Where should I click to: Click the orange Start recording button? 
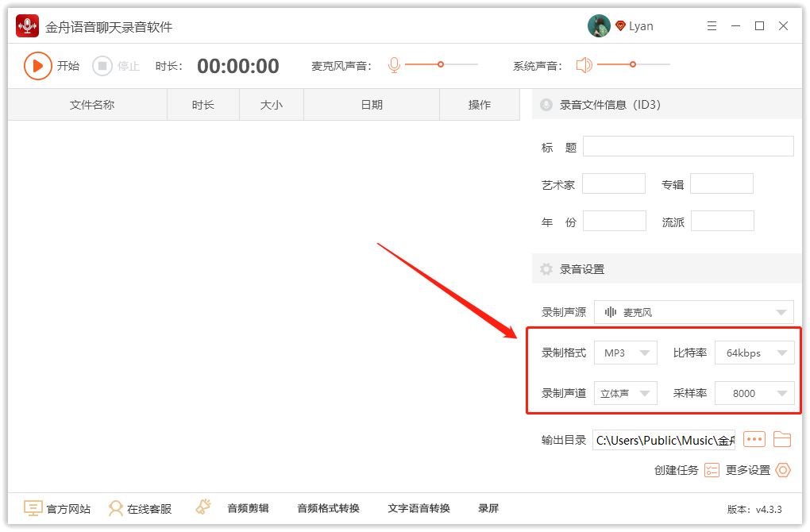tap(37, 66)
